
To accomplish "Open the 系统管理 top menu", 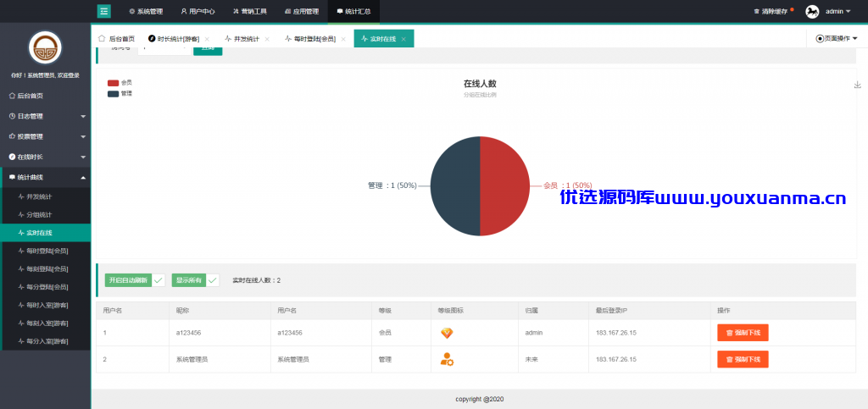I will click(x=146, y=11).
